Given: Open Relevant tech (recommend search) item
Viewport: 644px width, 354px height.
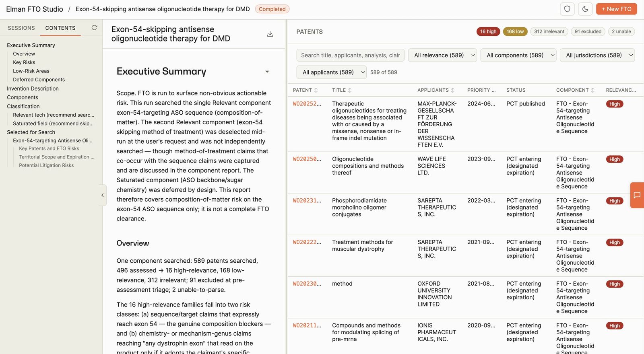Looking at the screenshot, I should (54, 115).
